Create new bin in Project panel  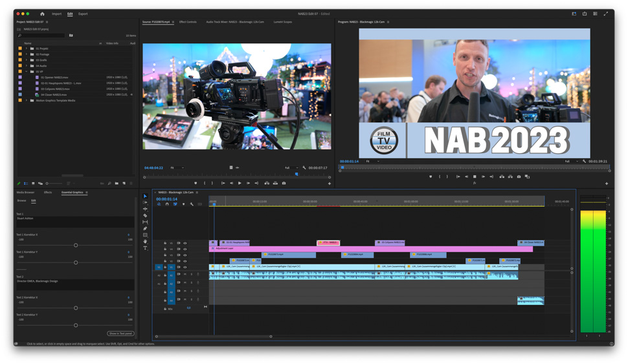(117, 183)
